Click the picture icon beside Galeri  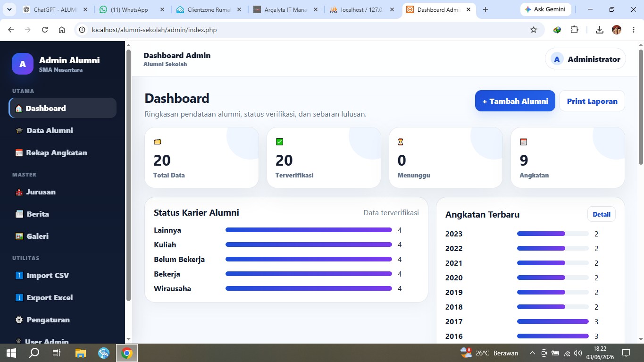19,236
